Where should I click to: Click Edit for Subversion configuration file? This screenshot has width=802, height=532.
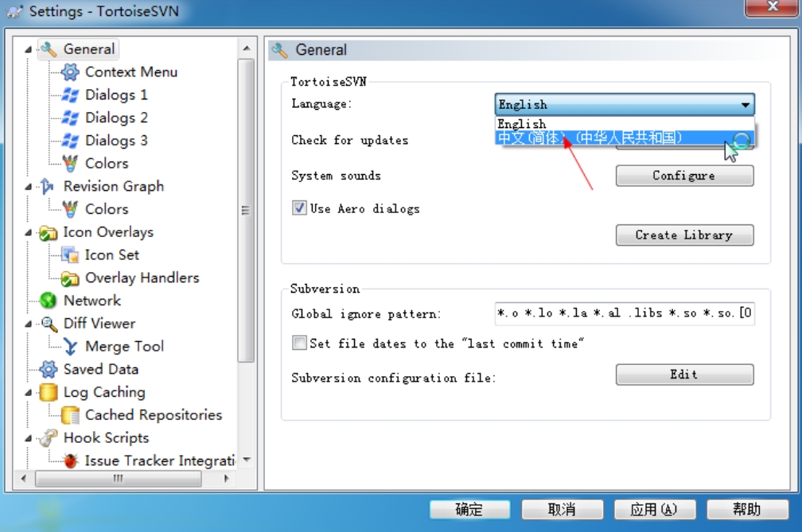pyautogui.click(x=684, y=375)
